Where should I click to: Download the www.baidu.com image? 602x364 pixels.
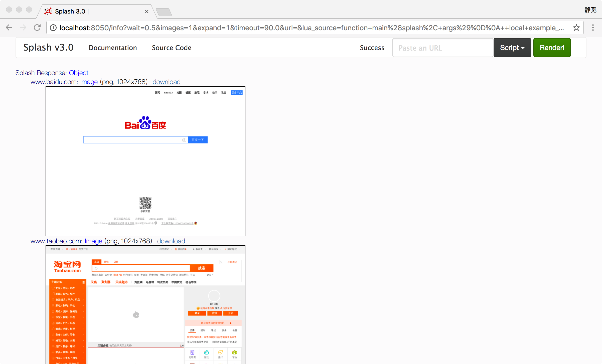click(166, 82)
